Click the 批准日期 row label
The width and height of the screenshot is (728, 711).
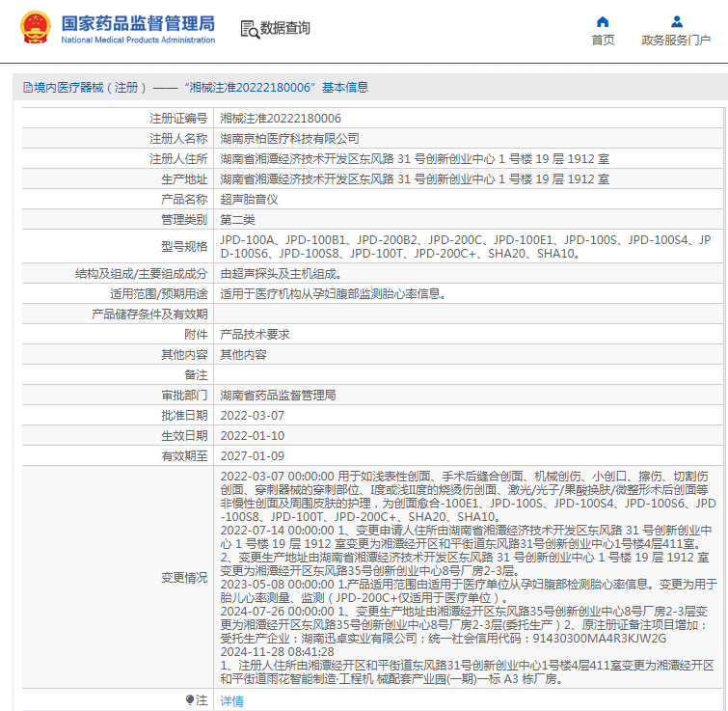(x=184, y=416)
